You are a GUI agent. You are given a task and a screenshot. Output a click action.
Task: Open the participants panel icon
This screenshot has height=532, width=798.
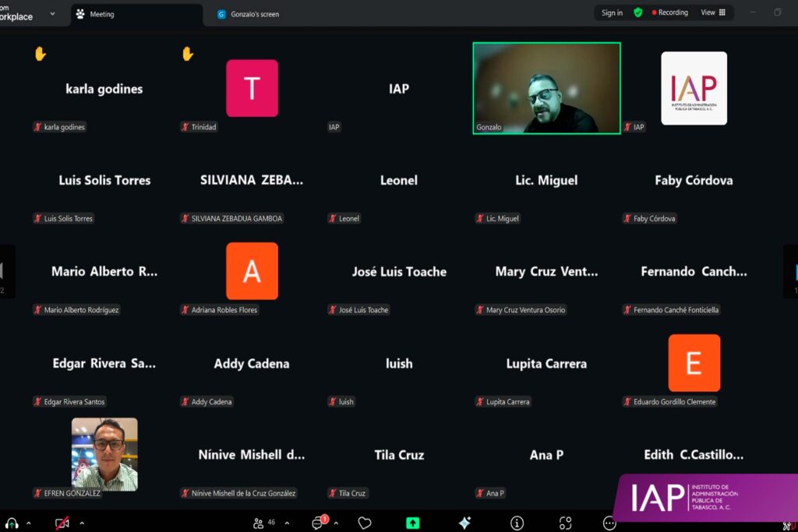coord(259,523)
